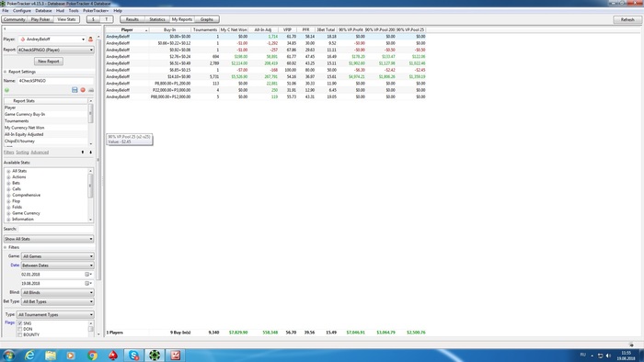The height and width of the screenshot is (362, 644).
Task: Click the Community button
Action: 15,19
